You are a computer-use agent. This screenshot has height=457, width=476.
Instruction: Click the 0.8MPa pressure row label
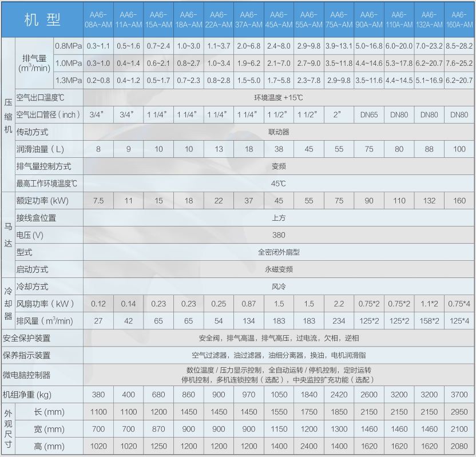pyautogui.click(x=68, y=46)
